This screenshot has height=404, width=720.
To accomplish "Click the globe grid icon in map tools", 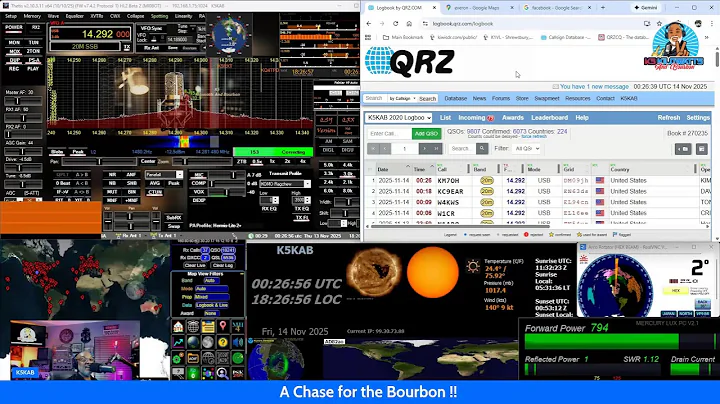I will click(x=193, y=326).
